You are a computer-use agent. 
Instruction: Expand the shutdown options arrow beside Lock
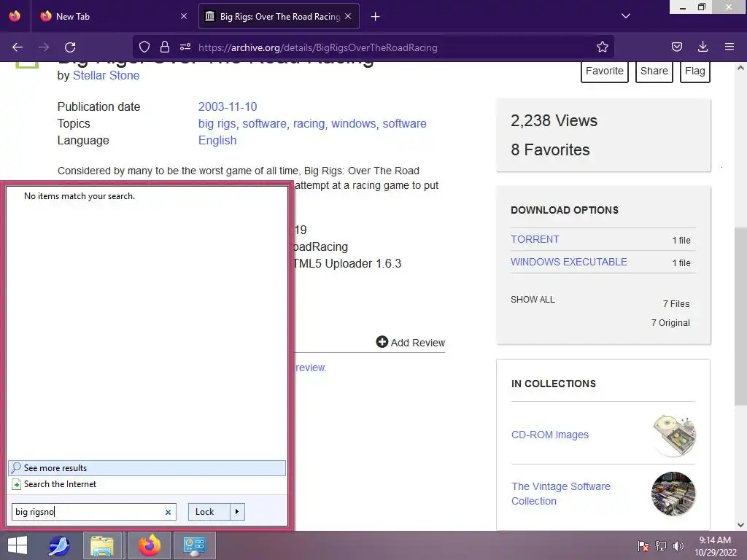pos(237,512)
